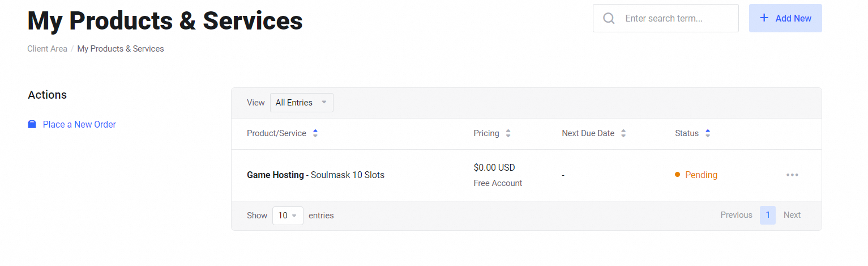Open the three-dot actions menu for Soulmask
This screenshot has width=868, height=266.
click(x=792, y=175)
